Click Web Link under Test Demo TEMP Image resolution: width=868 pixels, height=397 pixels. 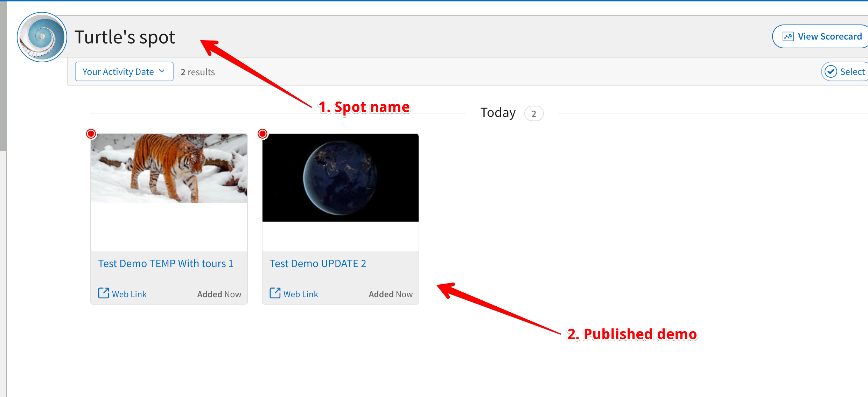point(129,294)
